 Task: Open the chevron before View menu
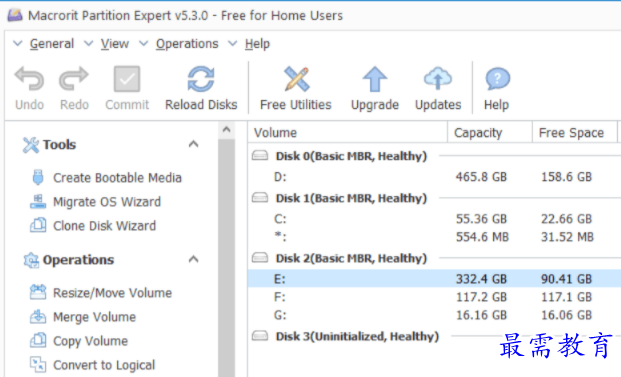(88, 43)
